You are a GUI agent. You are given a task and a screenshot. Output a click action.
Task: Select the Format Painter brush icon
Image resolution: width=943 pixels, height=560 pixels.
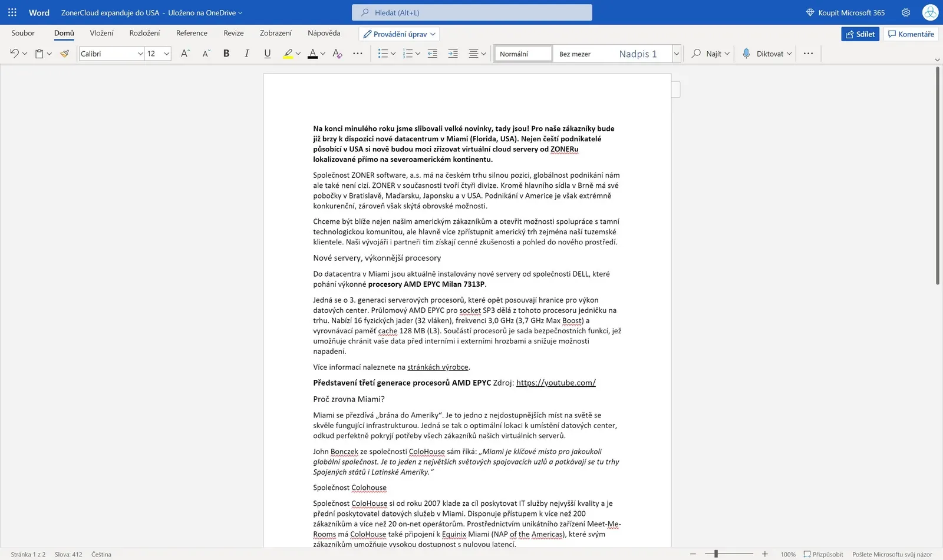pos(64,54)
